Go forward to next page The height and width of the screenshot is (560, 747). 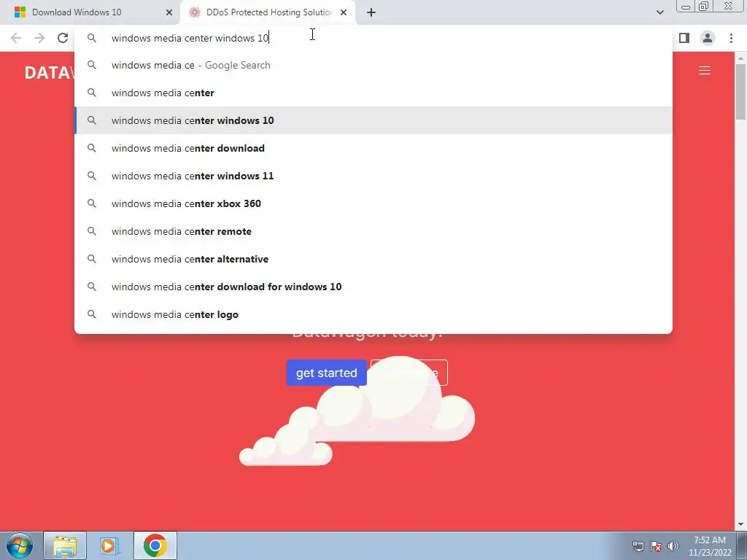pyautogui.click(x=39, y=38)
